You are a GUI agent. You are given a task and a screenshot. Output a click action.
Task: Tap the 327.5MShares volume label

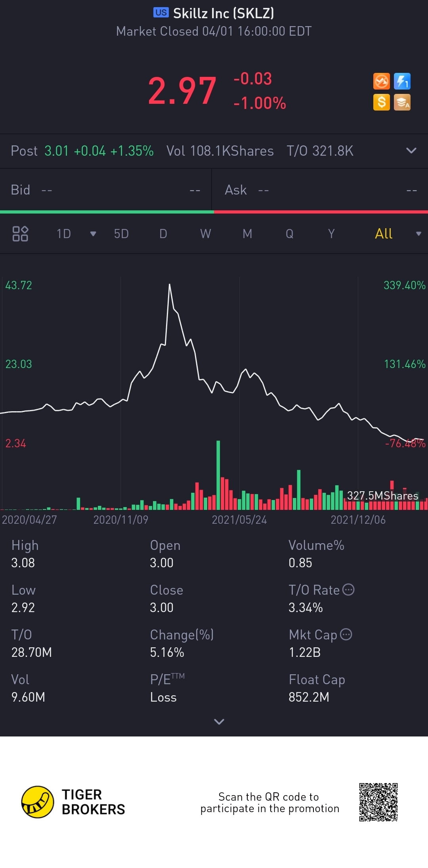383,496
